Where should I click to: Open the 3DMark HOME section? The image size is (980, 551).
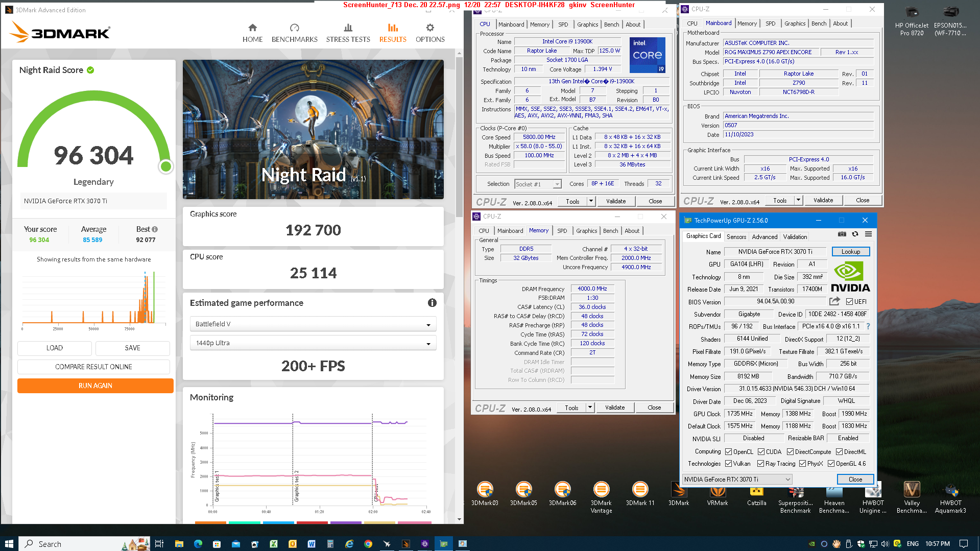click(x=252, y=33)
